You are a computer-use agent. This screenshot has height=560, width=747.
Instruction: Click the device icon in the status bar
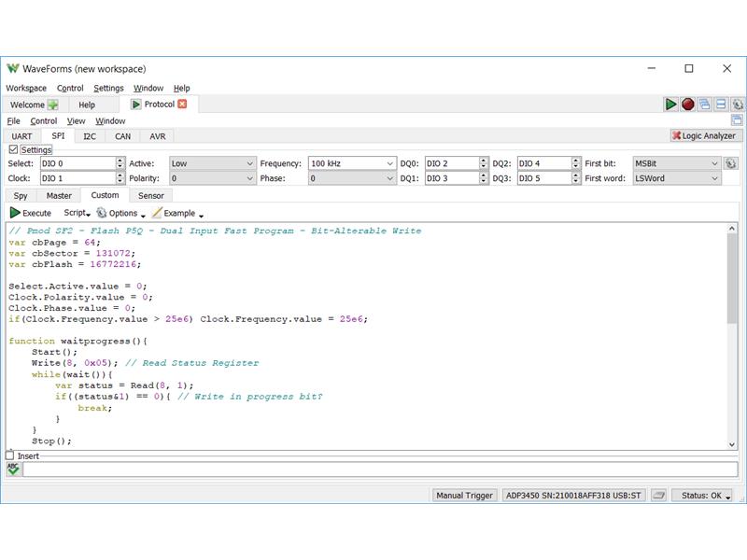(658, 496)
